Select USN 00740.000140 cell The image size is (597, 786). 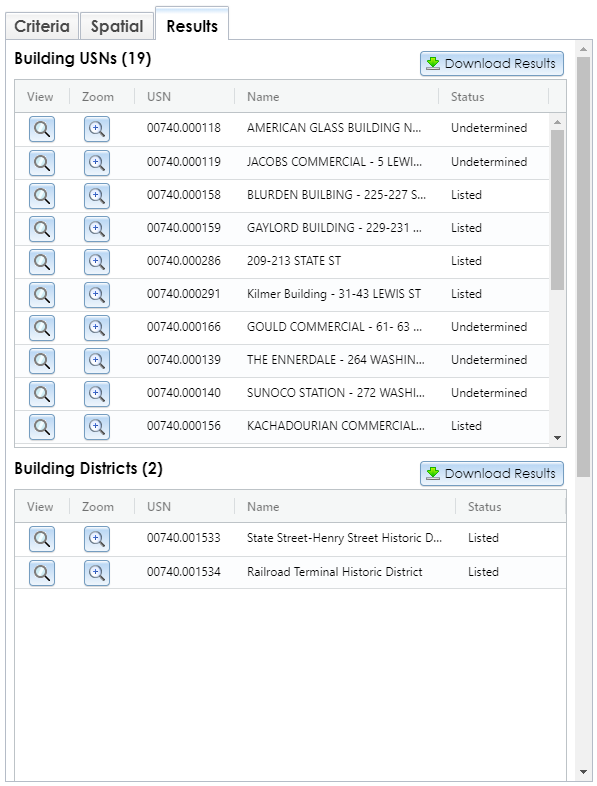pos(184,392)
